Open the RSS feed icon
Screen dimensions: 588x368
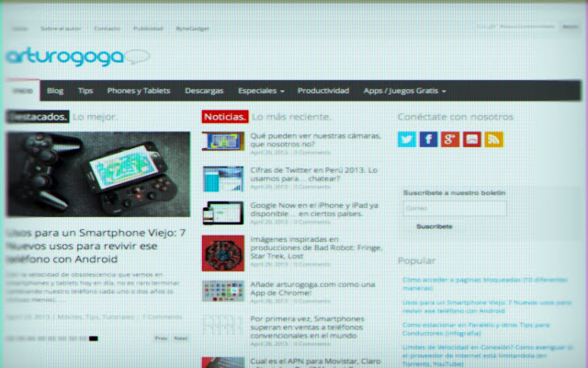coord(494,139)
